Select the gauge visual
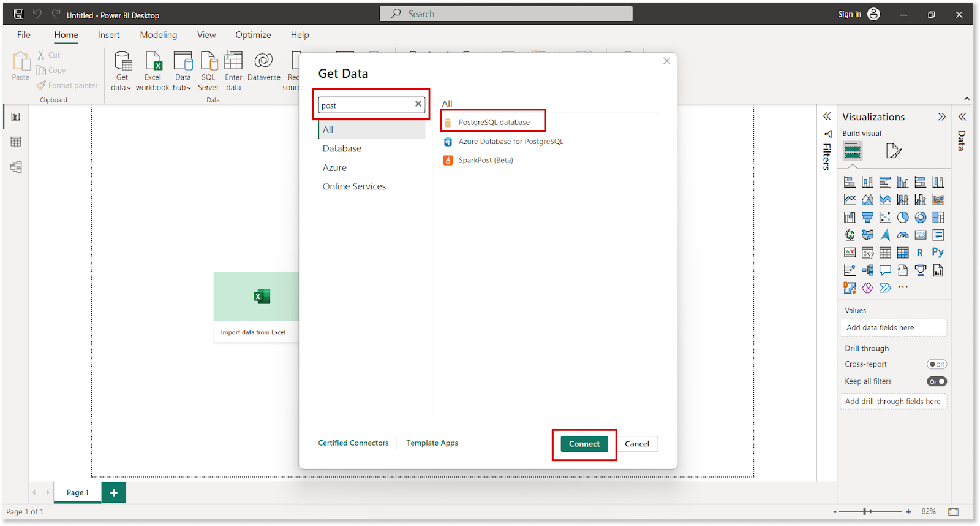This screenshot has width=980, height=526. pyautogui.click(x=903, y=235)
